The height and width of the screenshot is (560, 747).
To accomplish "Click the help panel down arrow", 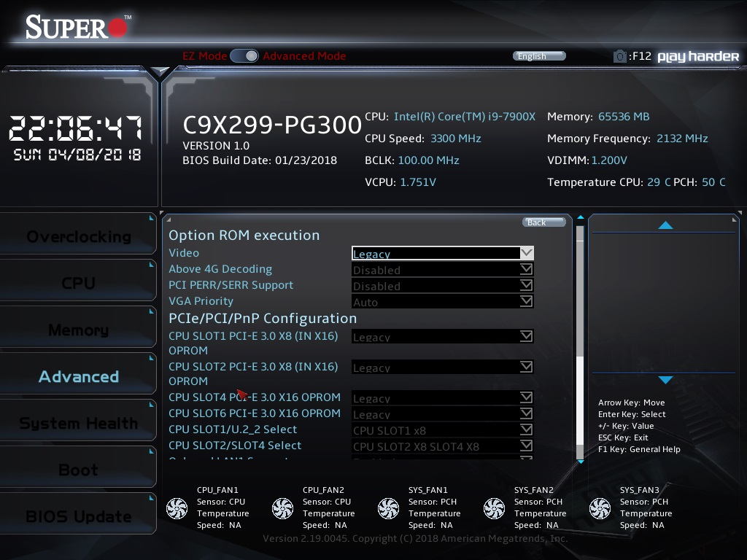I will pyautogui.click(x=665, y=380).
